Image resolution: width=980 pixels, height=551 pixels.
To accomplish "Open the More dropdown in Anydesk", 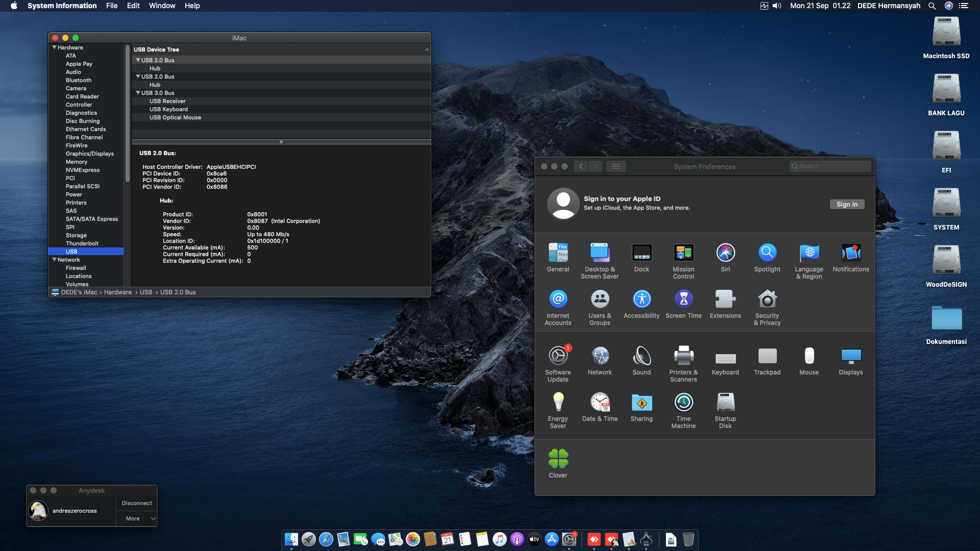I will coord(137,518).
